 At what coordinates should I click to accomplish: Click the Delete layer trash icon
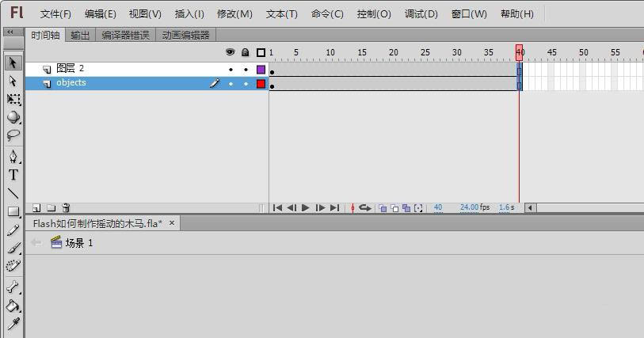[66, 207]
